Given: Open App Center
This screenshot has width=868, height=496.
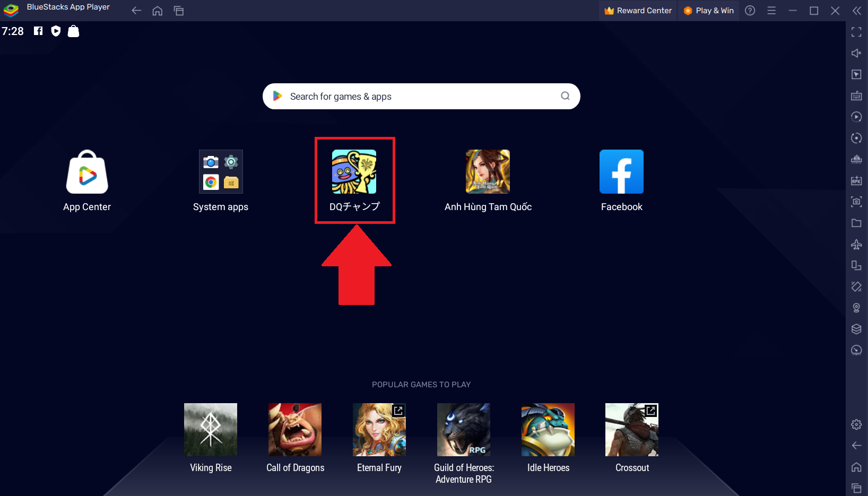Looking at the screenshot, I should [87, 172].
